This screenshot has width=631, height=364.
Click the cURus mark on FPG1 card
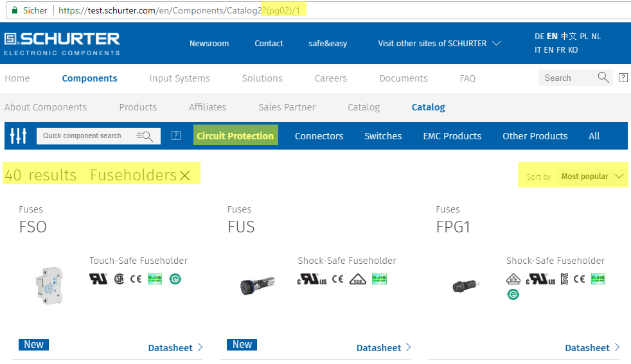pos(541,279)
